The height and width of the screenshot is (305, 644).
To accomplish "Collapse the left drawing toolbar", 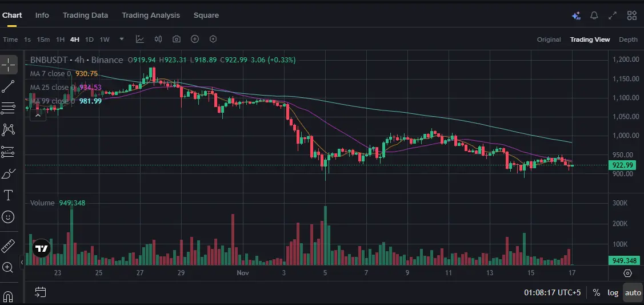I will (22, 262).
